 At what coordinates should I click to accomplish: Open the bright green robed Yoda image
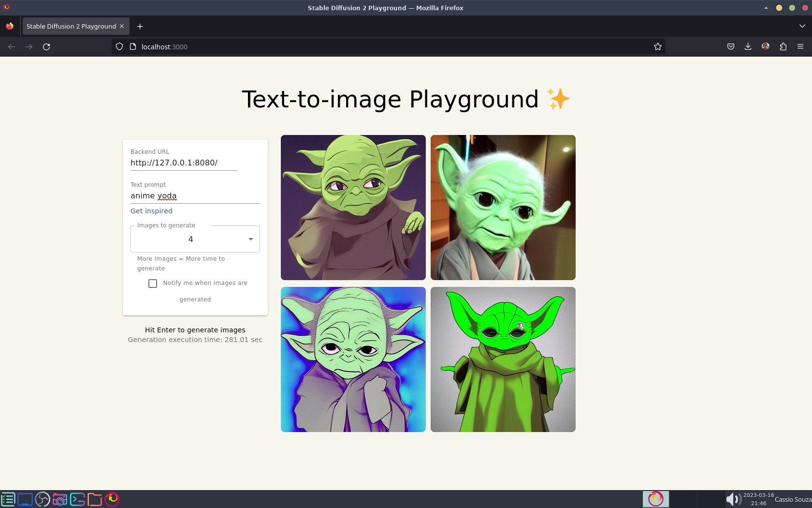pyautogui.click(x=503, y=359)
